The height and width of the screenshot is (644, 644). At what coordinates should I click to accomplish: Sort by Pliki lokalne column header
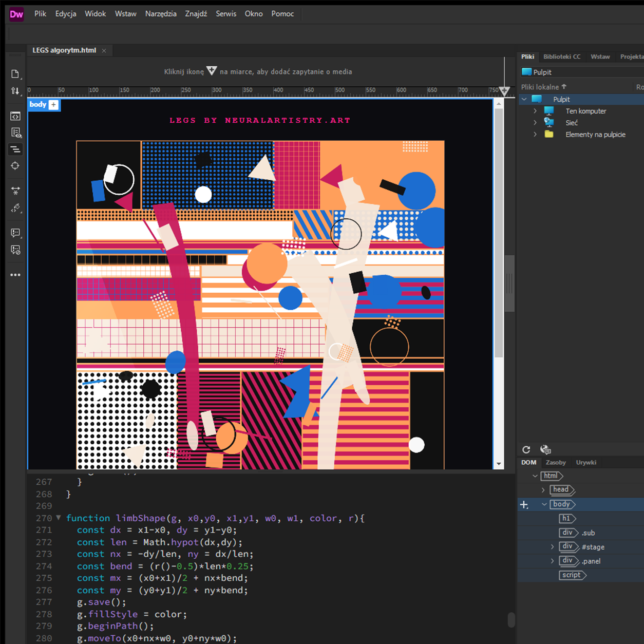pos(544,87)
